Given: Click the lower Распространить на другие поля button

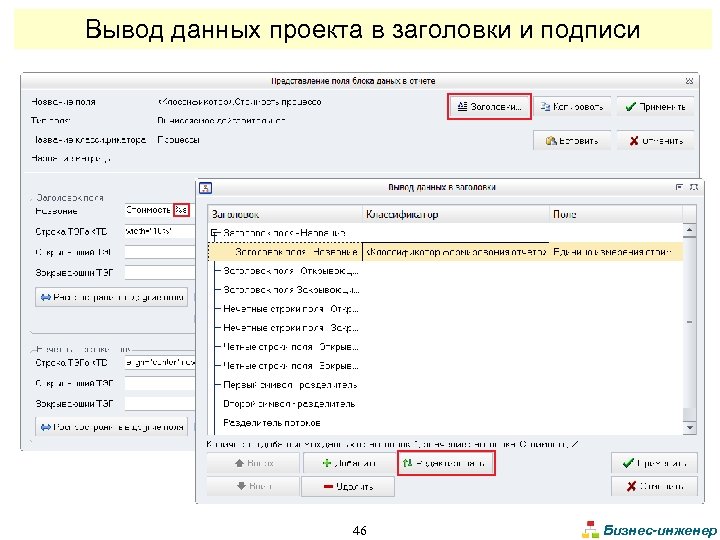Looking at the screenshot, I should 112,427.
